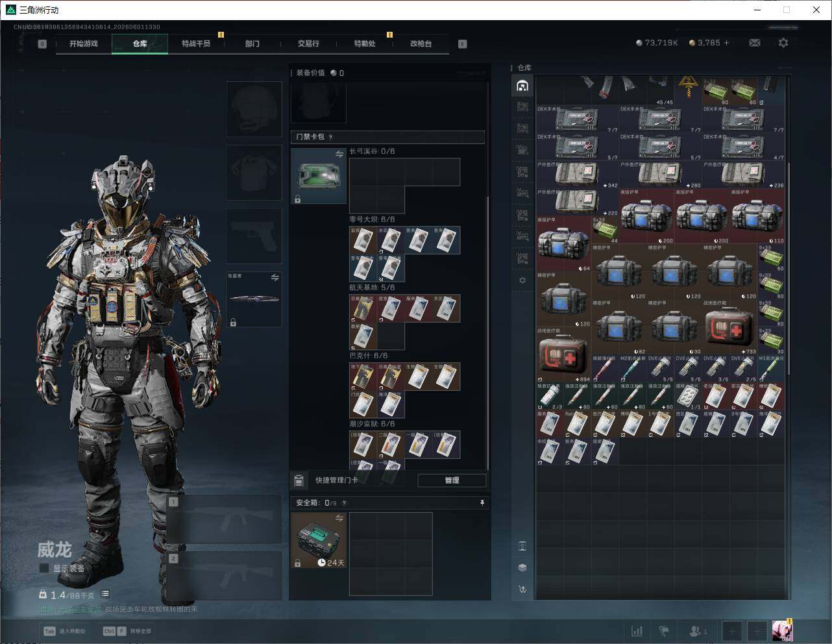This screenshot has height=644, width=832.
Task: Click the first keycard under 巴克什 6/6
Action: [x=363, y=377]
